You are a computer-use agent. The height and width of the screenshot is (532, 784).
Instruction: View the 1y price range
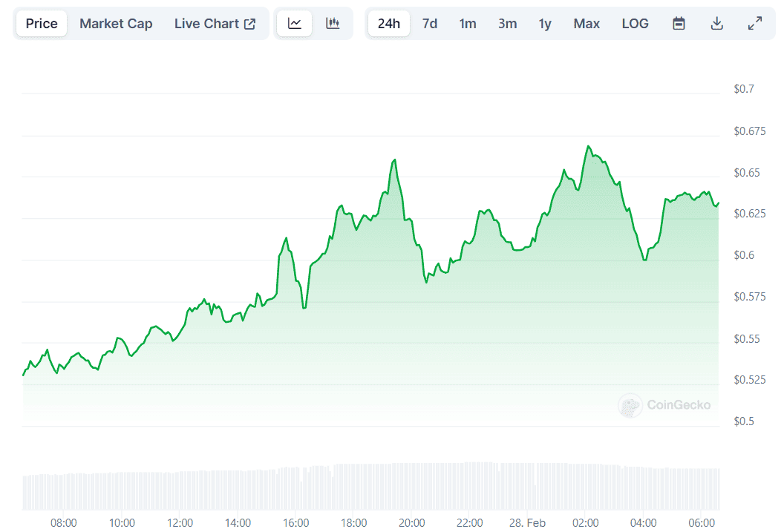click(545, 23)
